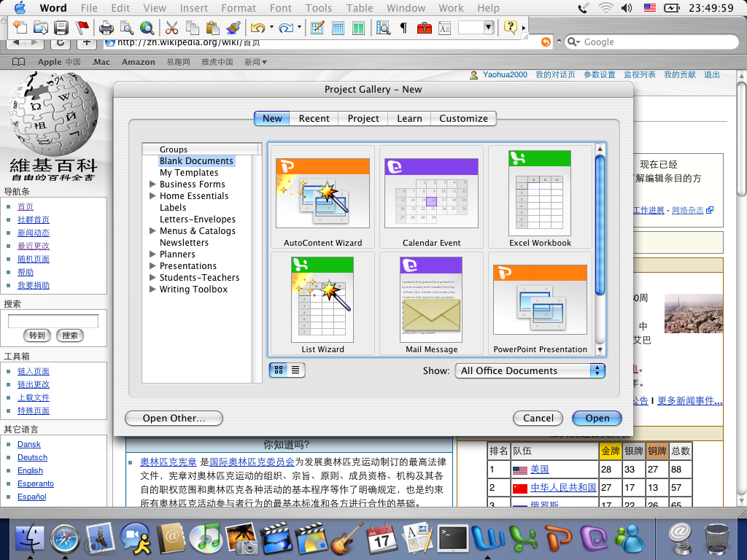
Task: Open Terminal from the Dock
Action: [452, 538]
